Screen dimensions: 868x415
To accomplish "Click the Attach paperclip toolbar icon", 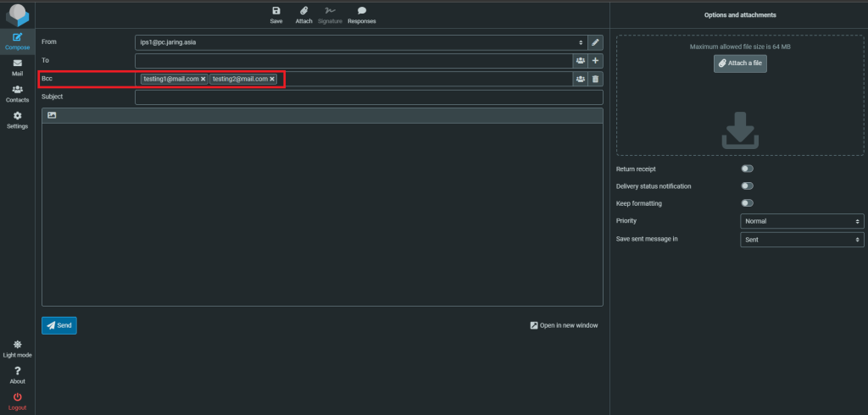I will click(x=303, y=14).
